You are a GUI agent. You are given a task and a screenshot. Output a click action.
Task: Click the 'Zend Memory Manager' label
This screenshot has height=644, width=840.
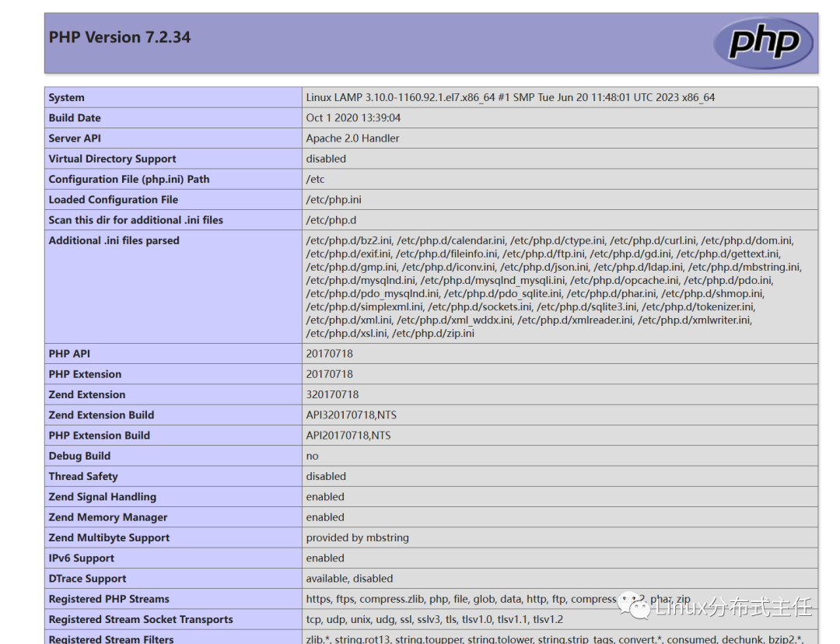(x=107, y=517)
